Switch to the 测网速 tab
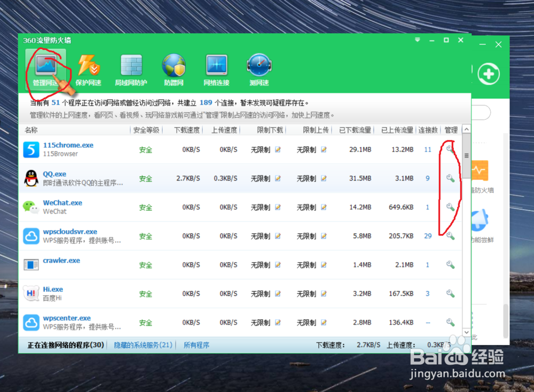The width and height of the screenshot is (534, 392). click(259, 69)
